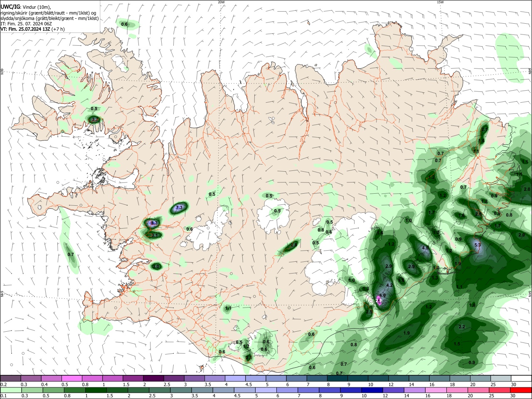Click upper legend swatch between 12 and 14
This screenshot has height=399, width=532.
399,379
